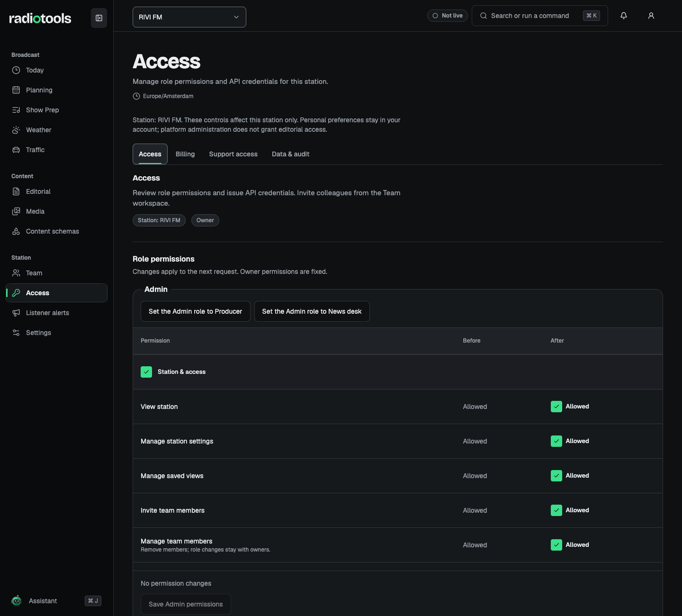Uncheck Manage team members permission
This screenshot has height=616, width=682.
point(556,545)
